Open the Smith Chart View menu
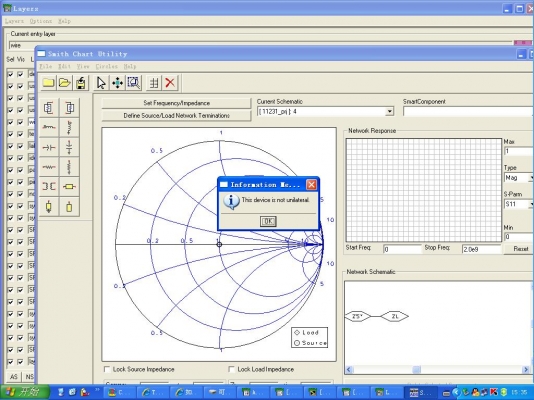 tap(83, 66)
